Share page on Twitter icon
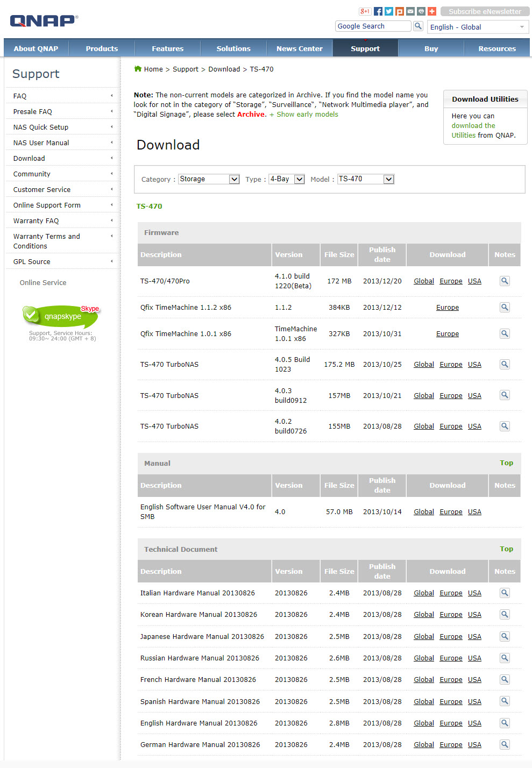The height and width of the screenshot is (768, 532). point(389,11)
